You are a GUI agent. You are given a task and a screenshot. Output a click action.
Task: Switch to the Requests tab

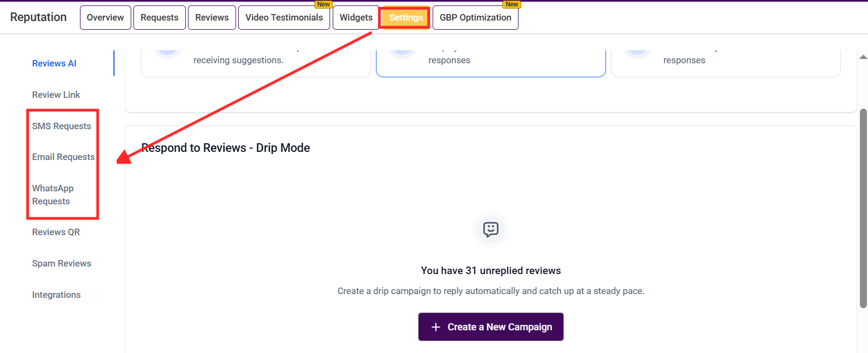point(159,17)
